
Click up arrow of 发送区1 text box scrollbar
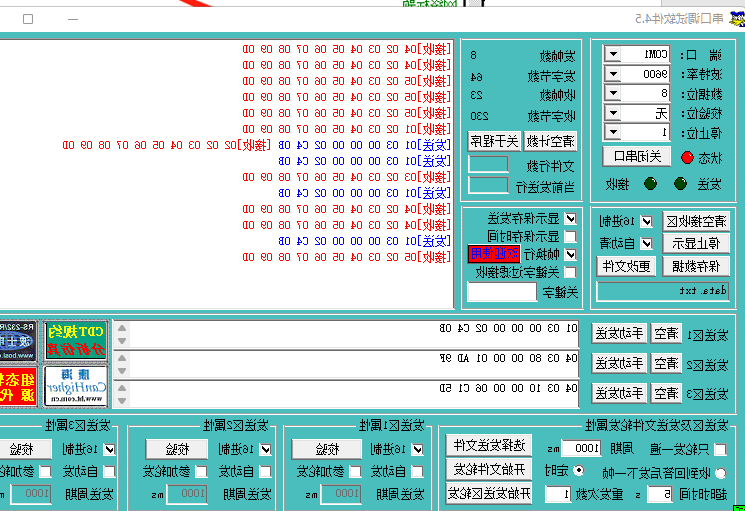click(x=122, y=328)
